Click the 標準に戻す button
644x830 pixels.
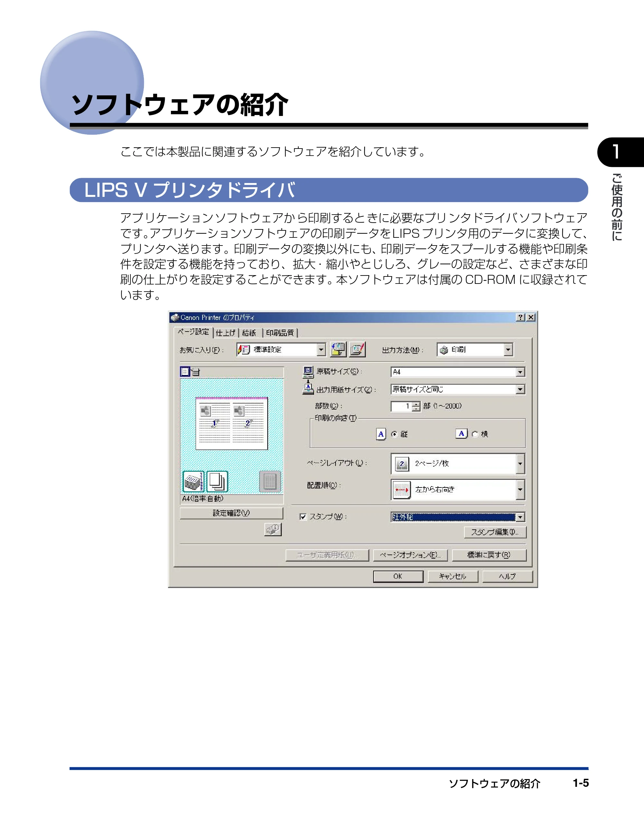[x=489, y=555]
